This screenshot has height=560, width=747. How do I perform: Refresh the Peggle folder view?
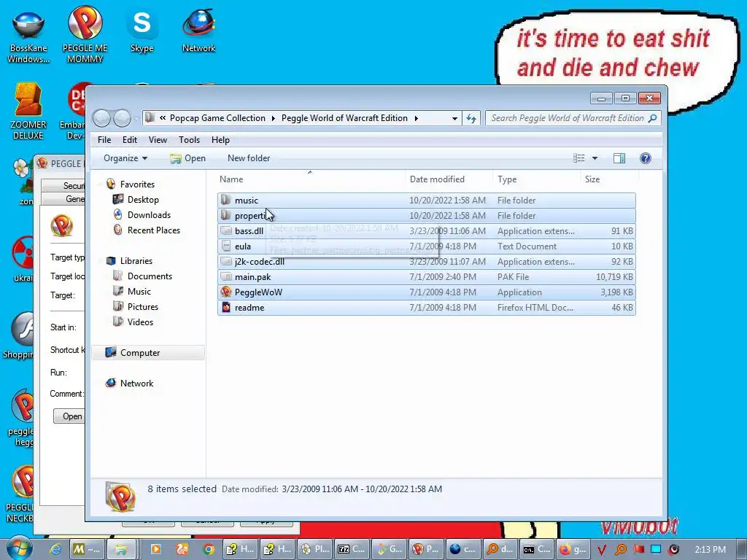coord(471,118)
